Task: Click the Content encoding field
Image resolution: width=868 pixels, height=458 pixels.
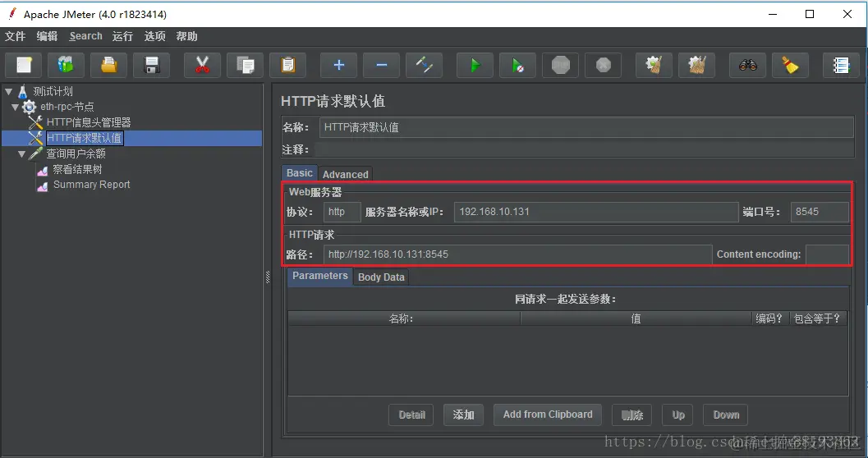Action: click(x=827, y=254)
